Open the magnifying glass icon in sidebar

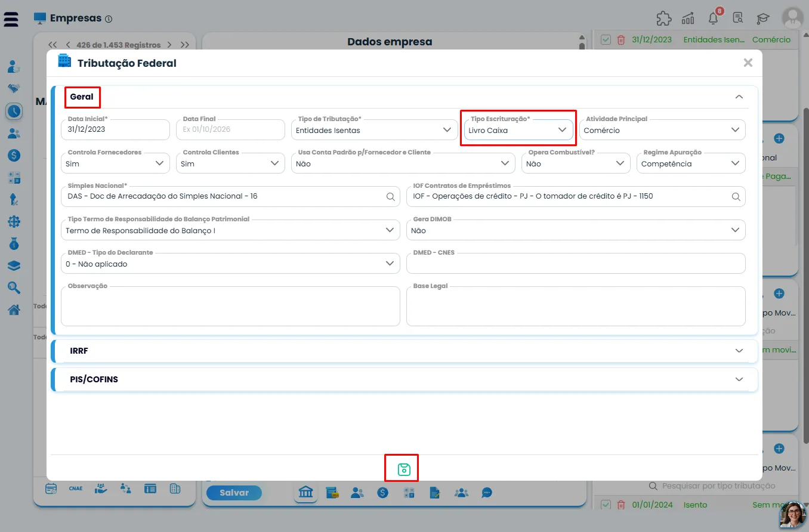point(14,287)
